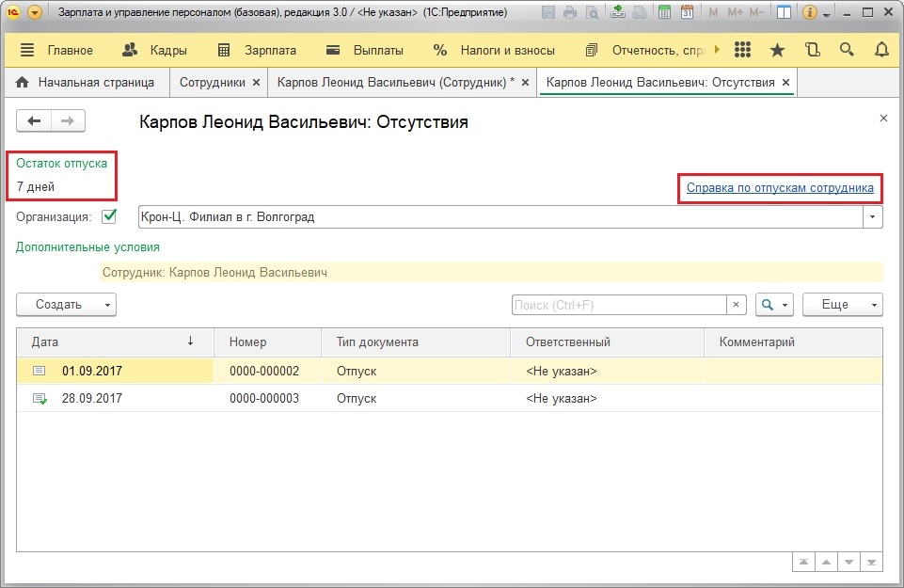Toggle the Организация filter checkbox

tap(109, 216)
